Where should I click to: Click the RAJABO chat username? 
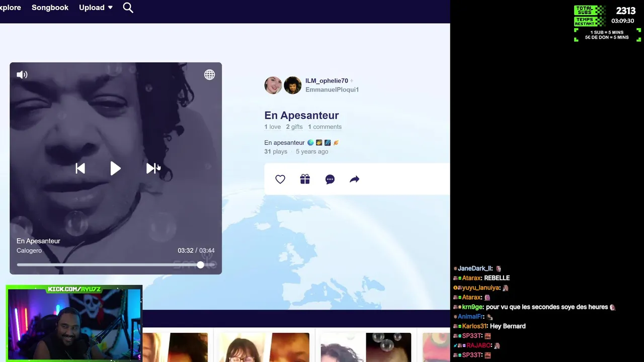(478, 346)
